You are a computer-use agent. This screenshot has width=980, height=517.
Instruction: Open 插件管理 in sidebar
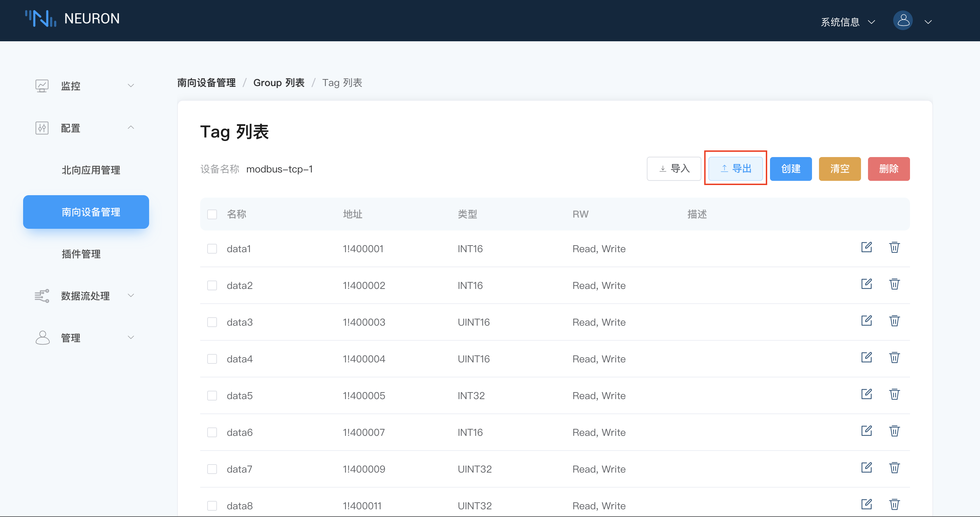(81, 254)
